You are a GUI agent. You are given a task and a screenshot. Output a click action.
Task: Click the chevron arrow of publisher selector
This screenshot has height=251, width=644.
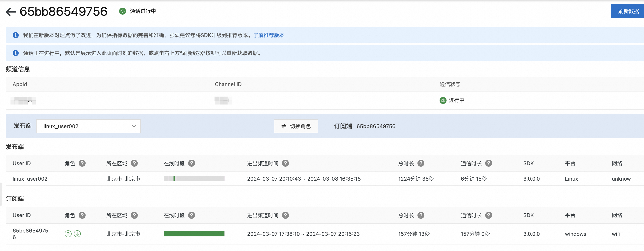tap(134, 126)
